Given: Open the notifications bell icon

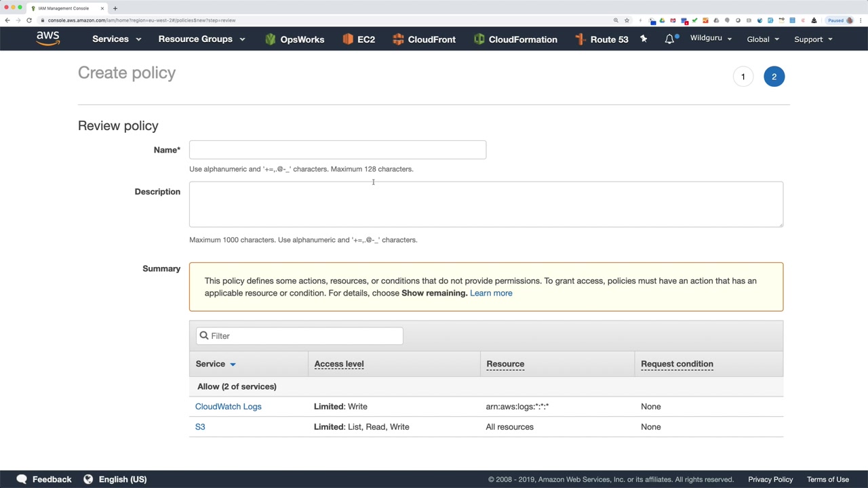Looking at the screenshot, I should point(670,39).
